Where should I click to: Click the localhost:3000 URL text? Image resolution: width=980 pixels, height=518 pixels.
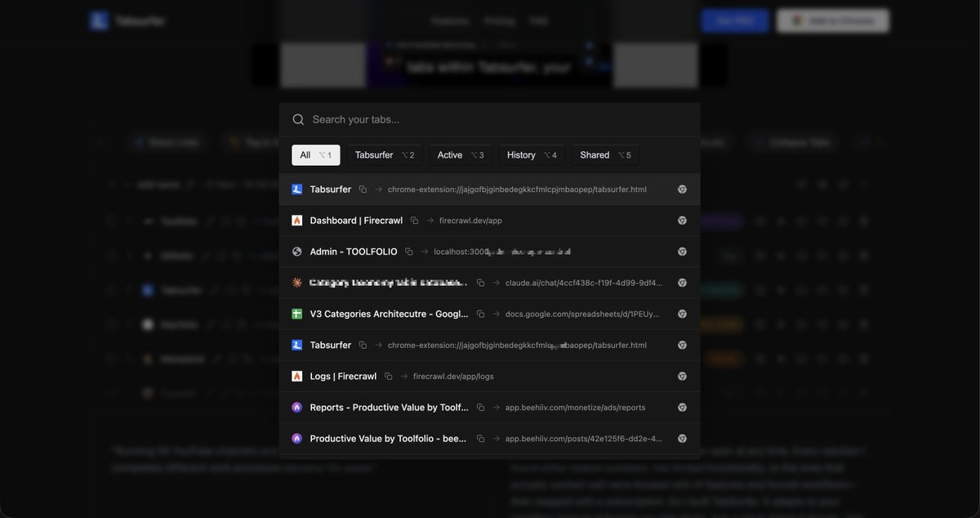501,252
